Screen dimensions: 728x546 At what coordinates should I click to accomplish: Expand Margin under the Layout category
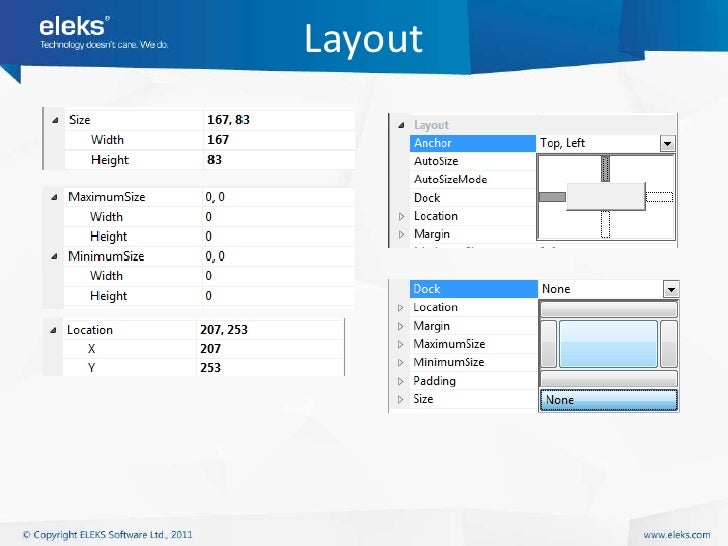[402, 234]
